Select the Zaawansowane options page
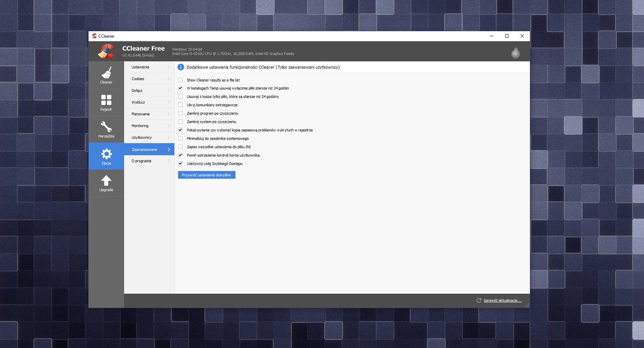The width and height of the screenshot is (644, 348). 149,149
